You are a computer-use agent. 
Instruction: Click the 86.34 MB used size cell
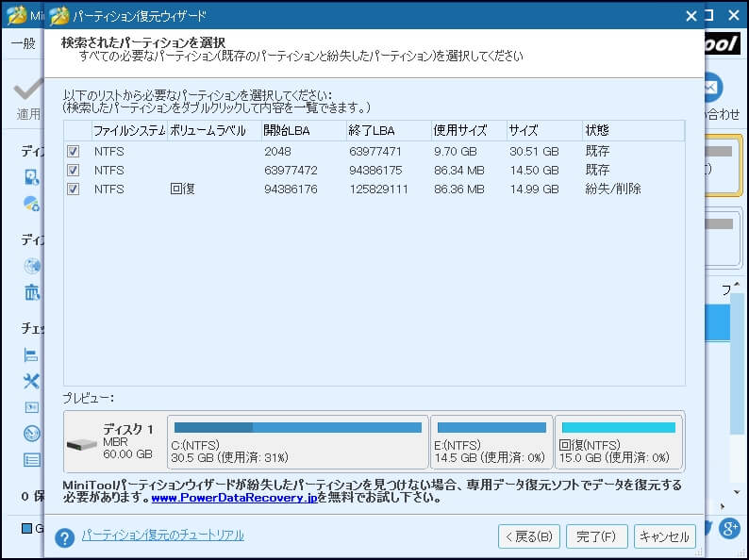click(x=459, y=170)
